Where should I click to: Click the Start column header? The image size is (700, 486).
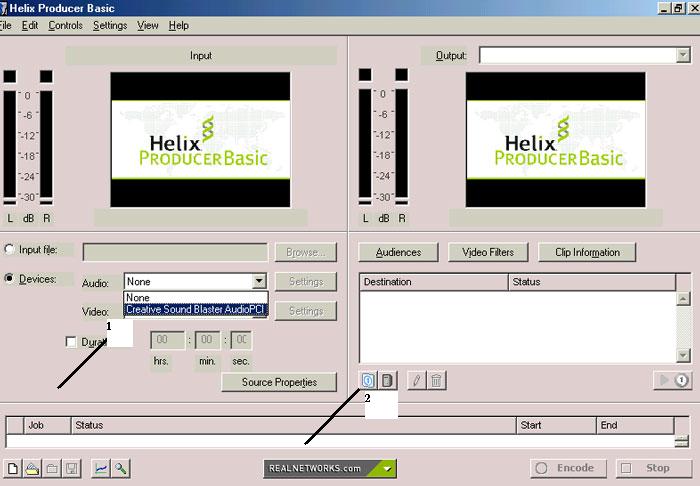tap(556, 425)
